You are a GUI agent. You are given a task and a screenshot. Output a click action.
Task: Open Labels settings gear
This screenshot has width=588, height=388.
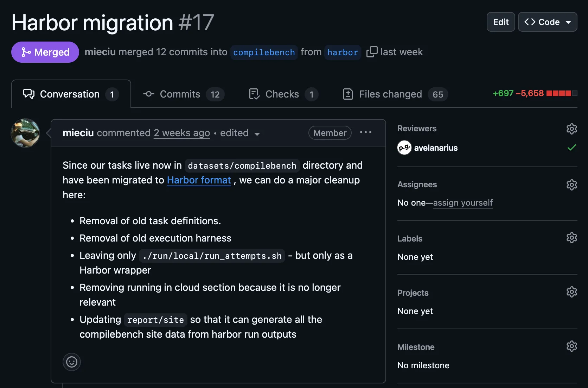click(571, 238)
